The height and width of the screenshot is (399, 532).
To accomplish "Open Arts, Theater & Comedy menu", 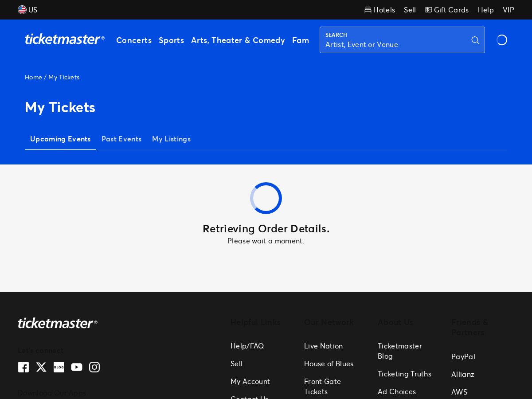I will 238,40.
